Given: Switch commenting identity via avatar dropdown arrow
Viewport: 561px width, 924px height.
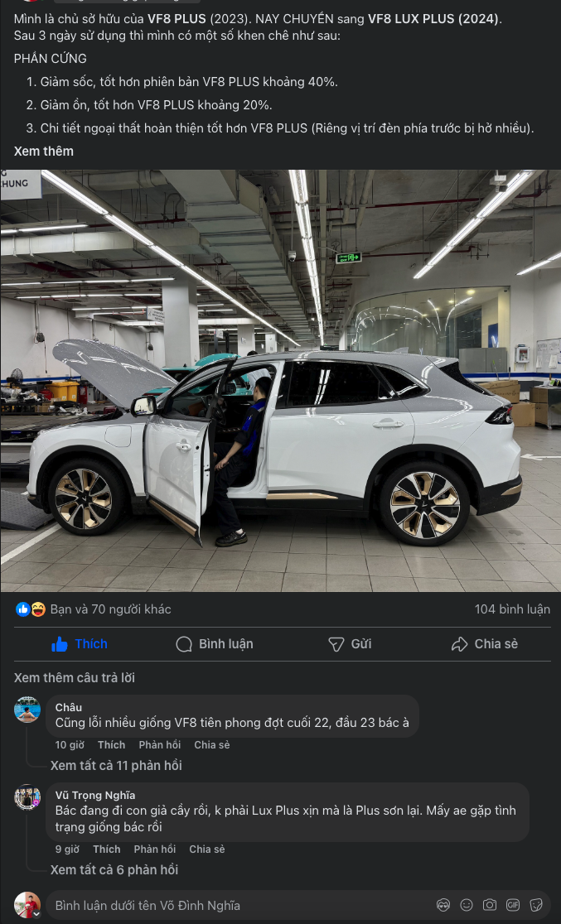Looking at the screenshot, I should [36, 914].
